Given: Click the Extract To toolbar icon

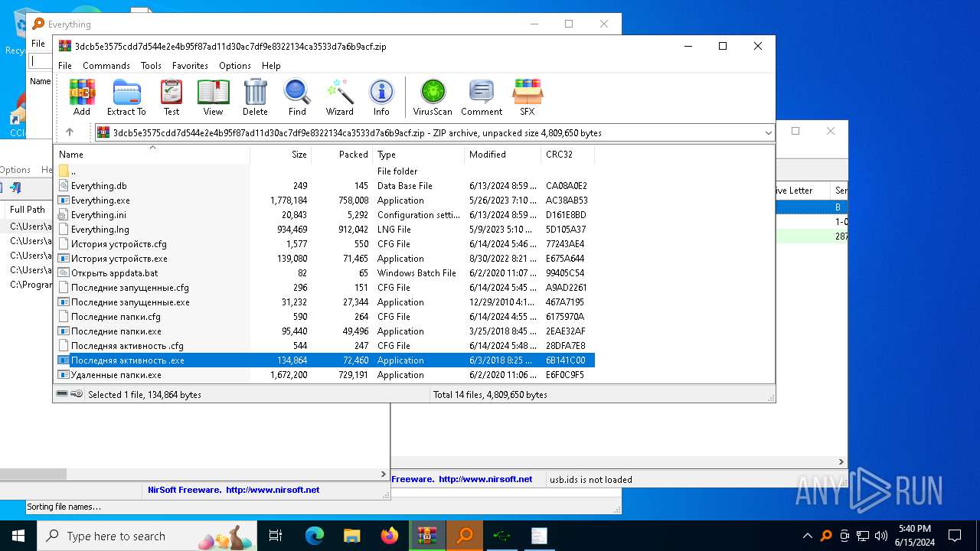Looking at the screenshot, I should click(x=126, y=97).
